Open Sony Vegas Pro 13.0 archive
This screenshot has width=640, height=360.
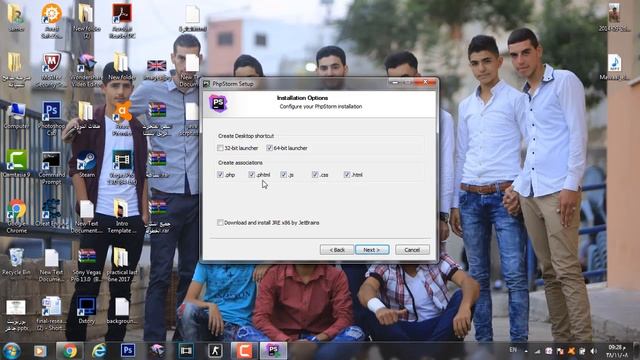click(87, 265)
